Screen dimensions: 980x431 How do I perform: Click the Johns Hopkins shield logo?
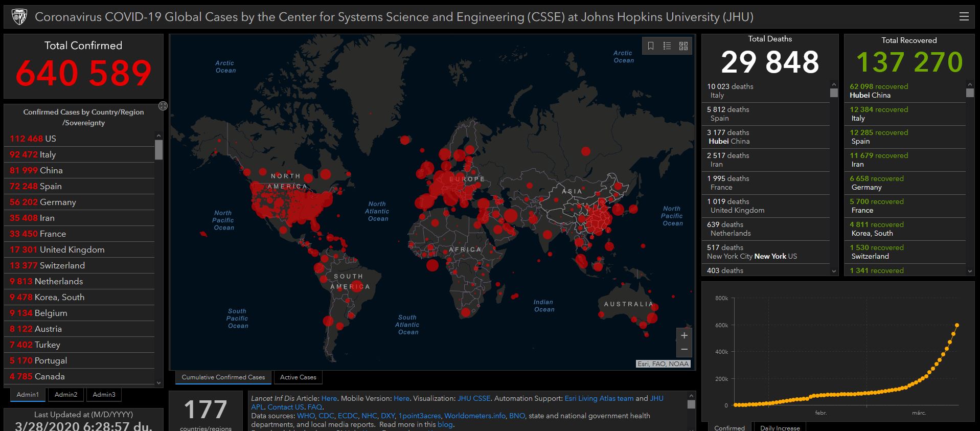click(x=19, y=17)
